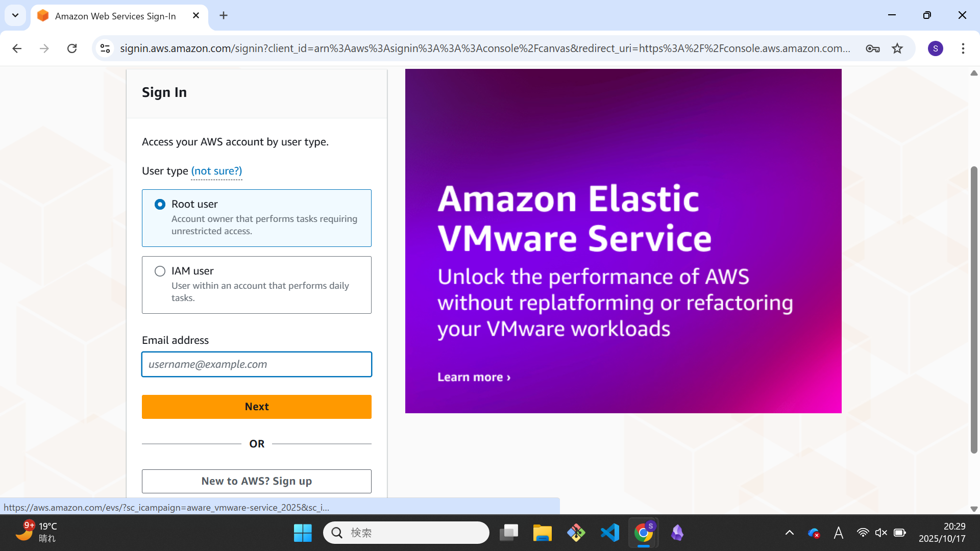
Task: Click the 'not sure?' user type link
Action: pyautogui.click(x=216, y=171)
